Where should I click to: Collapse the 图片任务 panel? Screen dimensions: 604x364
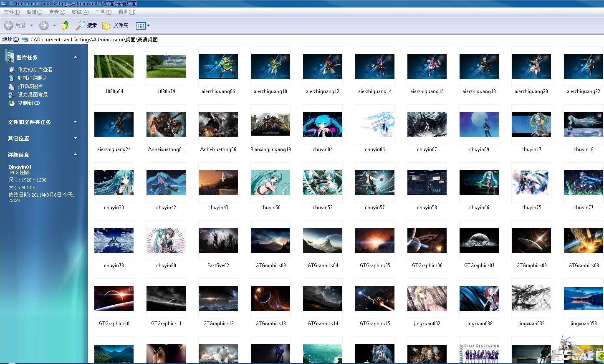pyautogui.click(x=76, y=57)
